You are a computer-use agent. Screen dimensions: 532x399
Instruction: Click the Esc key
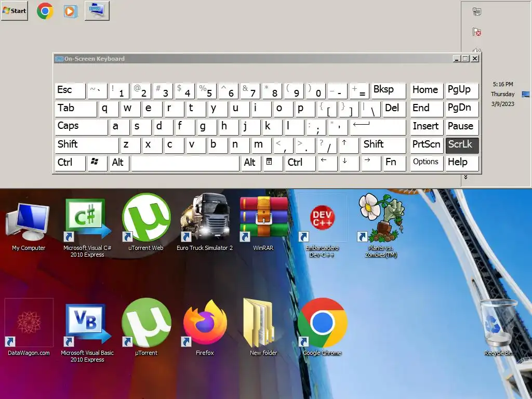[x=70, y=91]
